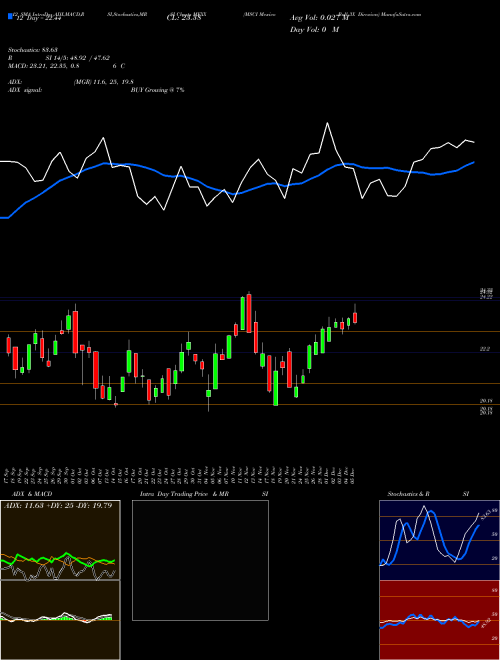
Task: Click the empty intraday trading price panel
Action: click(x=200, y=560)
